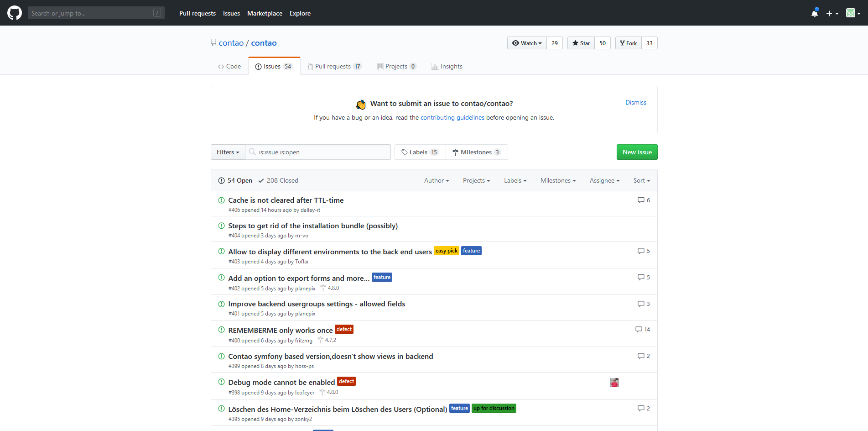Click the repository book icon

(x=213, y=42)
